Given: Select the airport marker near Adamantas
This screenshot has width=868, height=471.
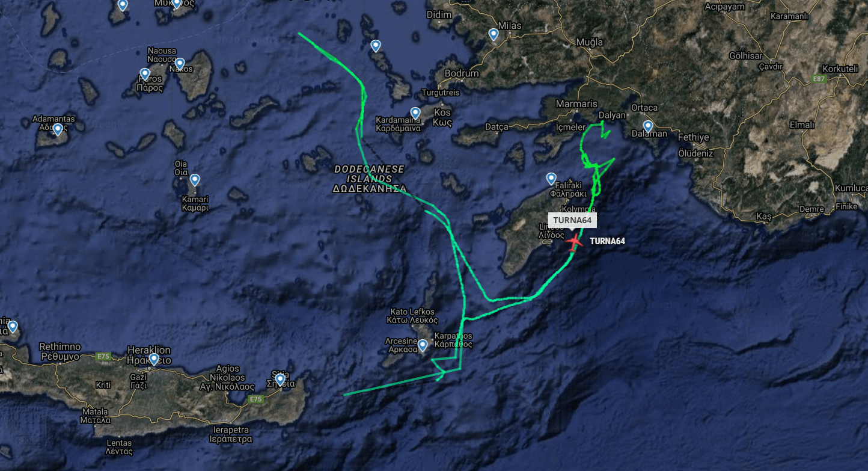Looking at the screenshot, I should point(58,129).
